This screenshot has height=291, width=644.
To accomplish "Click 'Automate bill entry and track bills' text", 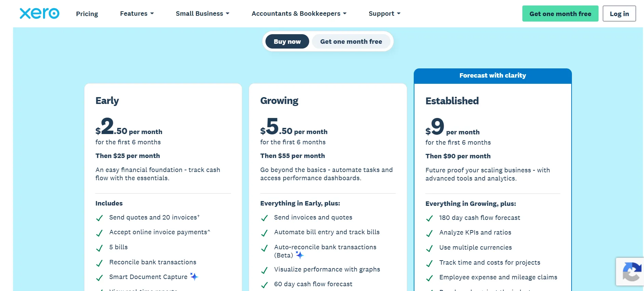I will (x=327, y=232).
